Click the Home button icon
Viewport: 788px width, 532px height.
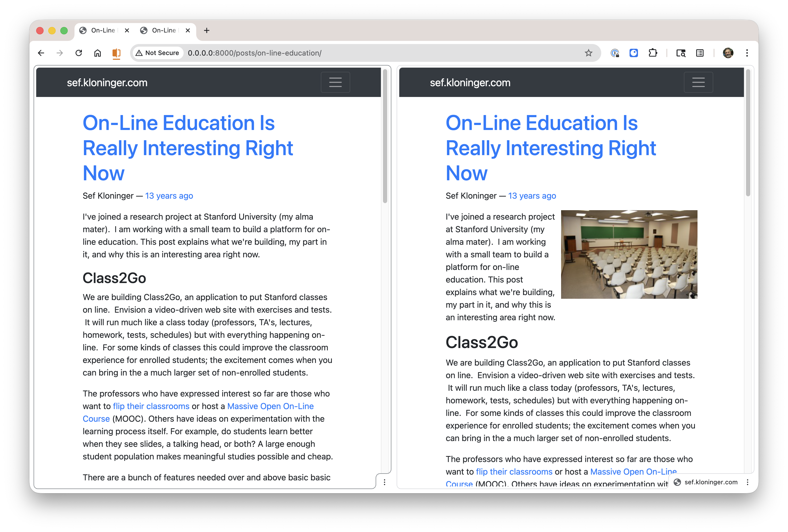pyautogui.click(x=97, y=53)
